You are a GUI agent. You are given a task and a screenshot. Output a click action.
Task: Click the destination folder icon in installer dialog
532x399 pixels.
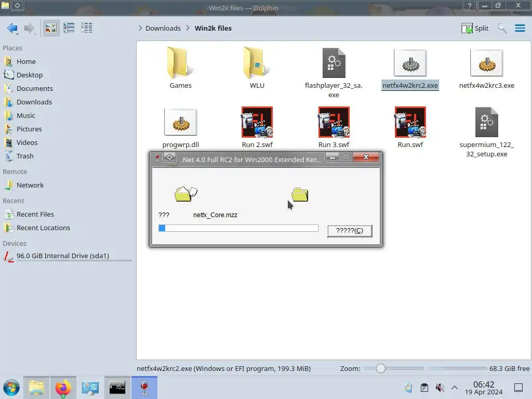(300, 194)
